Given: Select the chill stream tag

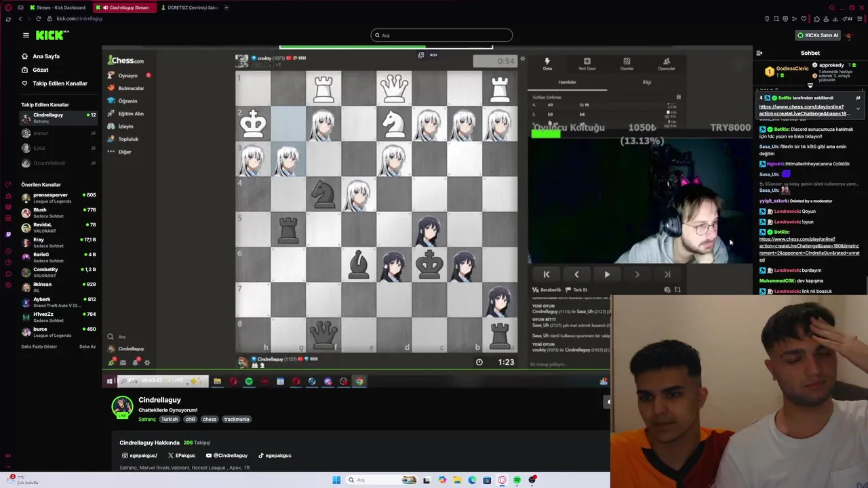Looking at the screenshot, I should pos(190,419).
